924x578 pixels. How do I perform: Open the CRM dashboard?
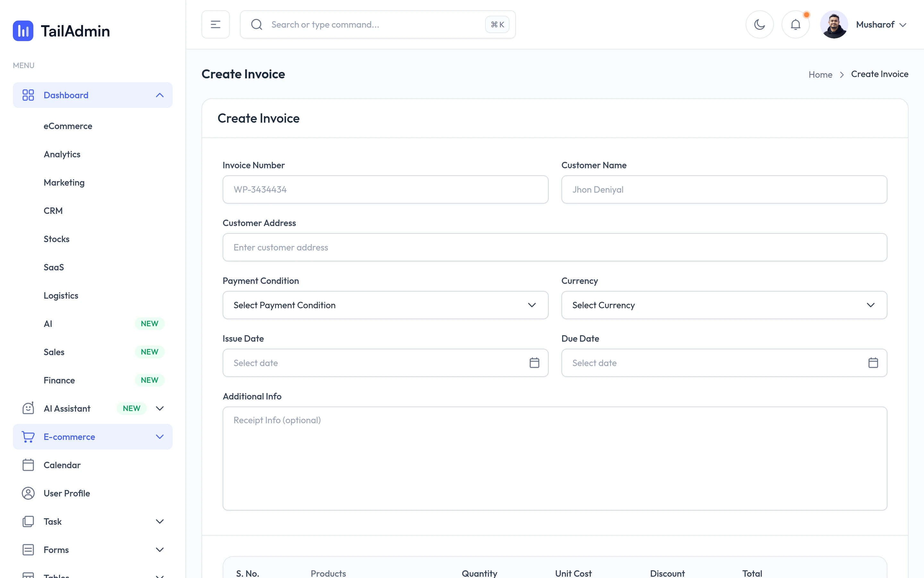53,211
